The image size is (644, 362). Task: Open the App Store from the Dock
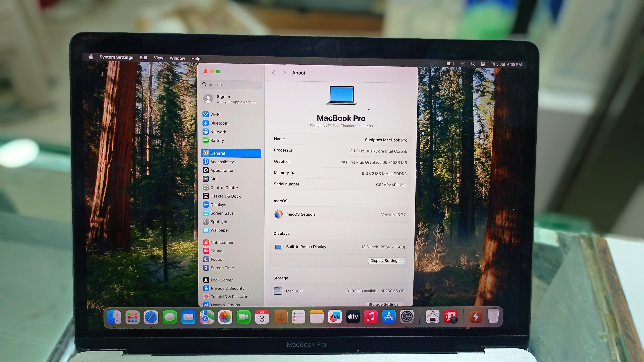tap(389, 316)
